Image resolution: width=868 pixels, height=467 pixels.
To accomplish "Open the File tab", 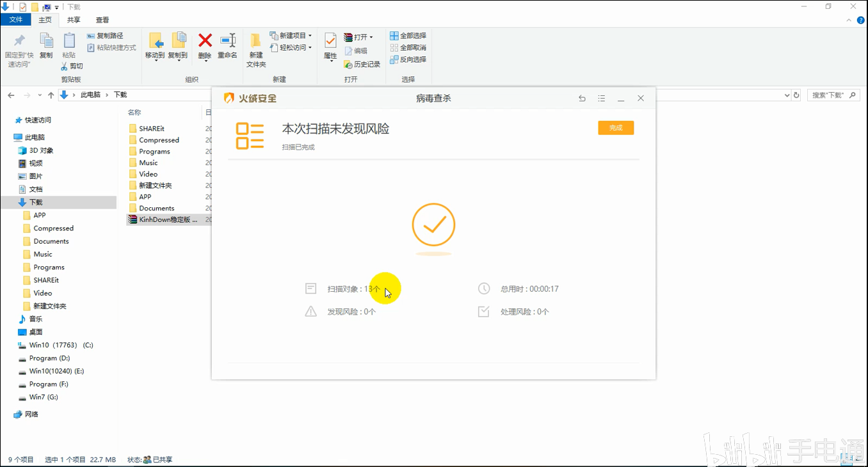I will coord(16,20).
